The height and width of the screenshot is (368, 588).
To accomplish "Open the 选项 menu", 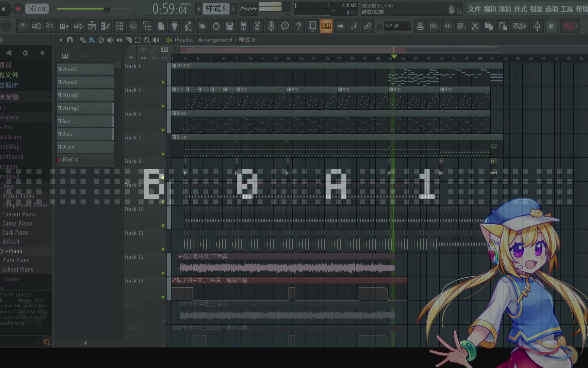I will 552,9.
